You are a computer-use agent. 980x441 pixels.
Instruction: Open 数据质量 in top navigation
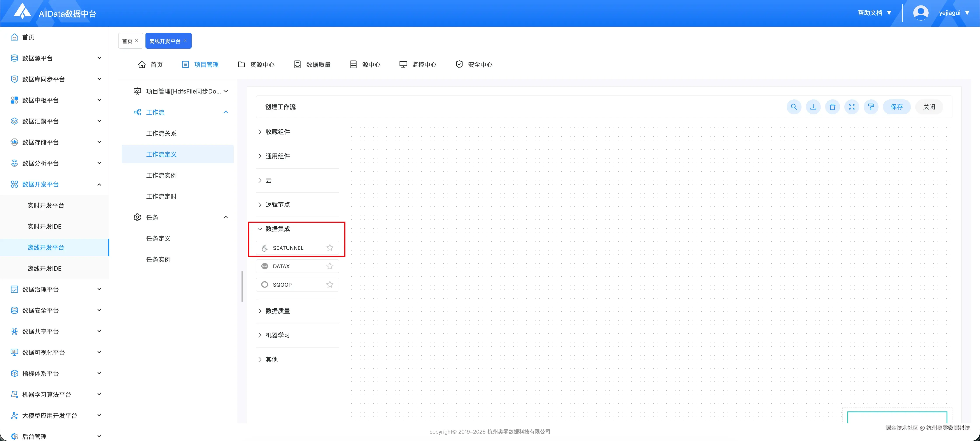(x=312, y=65)
